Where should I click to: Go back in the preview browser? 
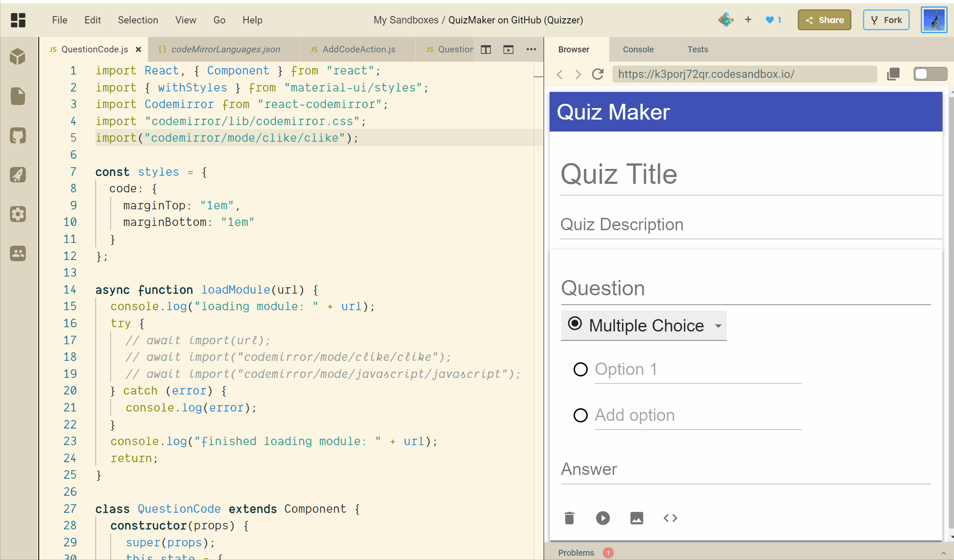[560, 74]
